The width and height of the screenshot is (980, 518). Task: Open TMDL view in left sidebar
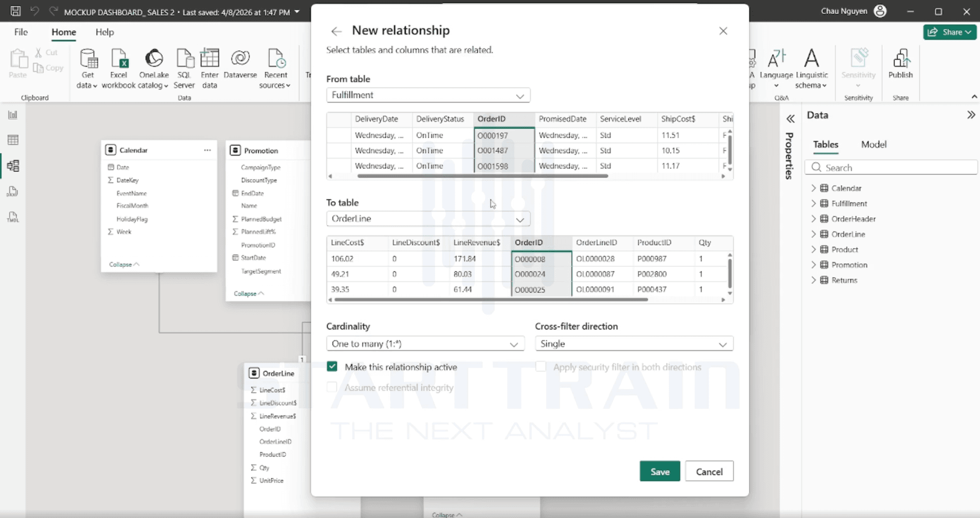pyautogui.click(x=13, y=217)
